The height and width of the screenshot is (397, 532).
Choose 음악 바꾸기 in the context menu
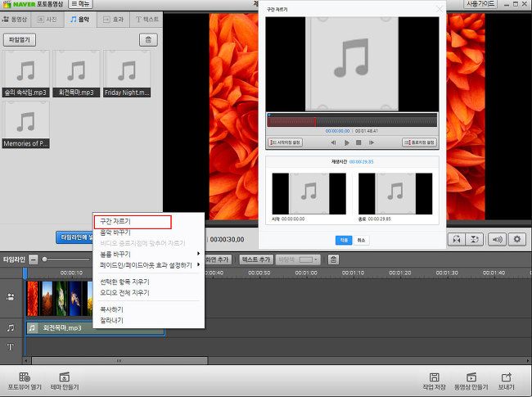[115, 232]
